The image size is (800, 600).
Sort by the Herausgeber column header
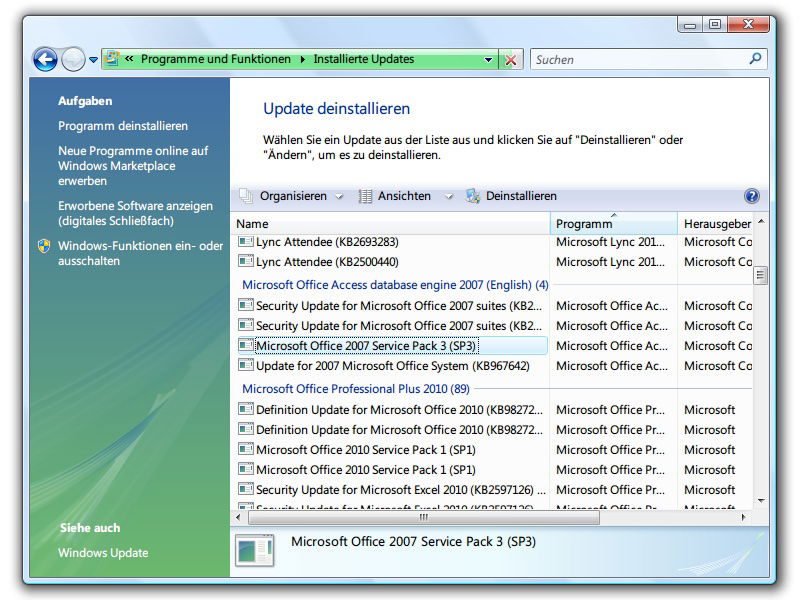715,223
